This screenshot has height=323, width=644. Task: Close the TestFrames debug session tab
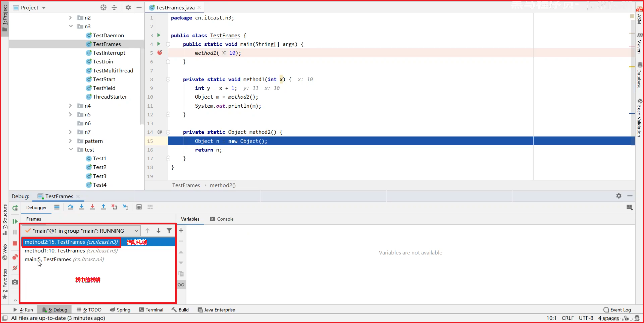coord(78,196)
